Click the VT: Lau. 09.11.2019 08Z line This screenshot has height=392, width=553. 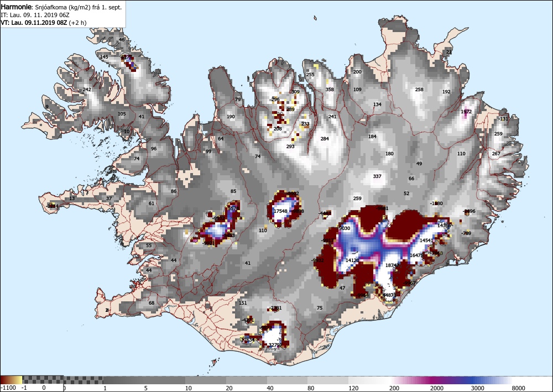[x=44, y=23]
